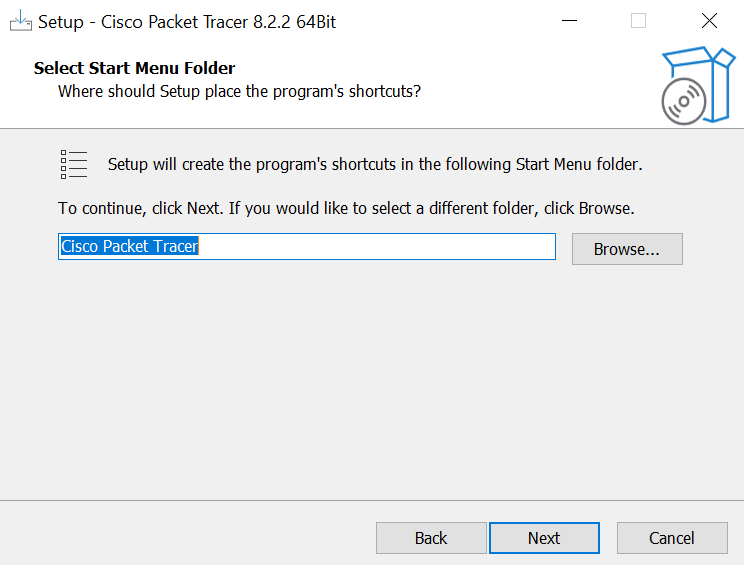Screen dimensions: 744x565
Task: Click the highlighted 'Cisco Packet Tracer' folder text
Action: (x=129, y=246)
